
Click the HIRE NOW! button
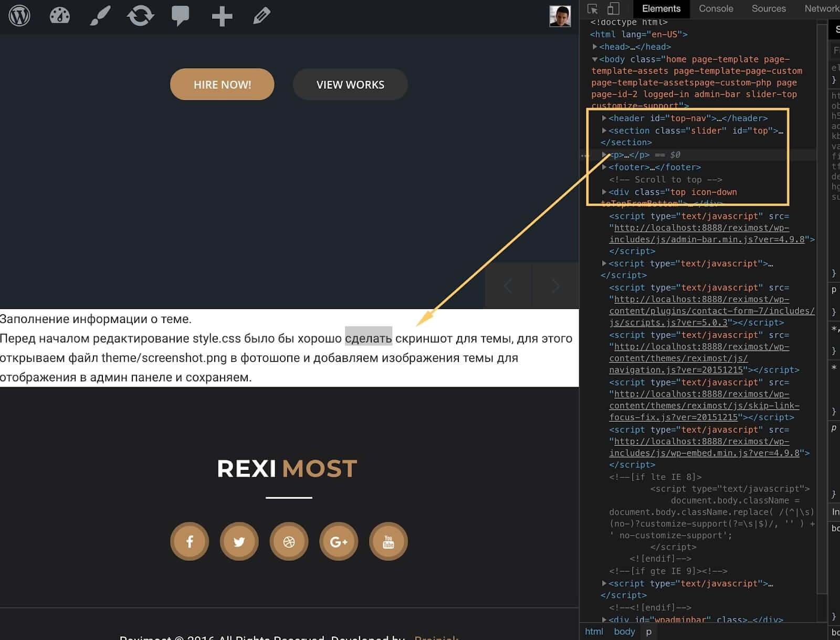point(222,84)
